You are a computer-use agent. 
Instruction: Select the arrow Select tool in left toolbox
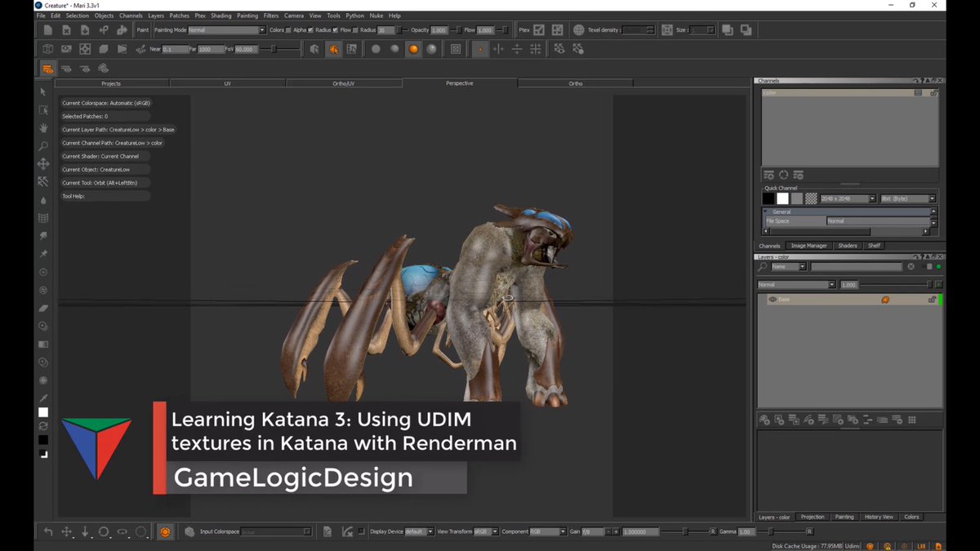click(x=43, y=92)
